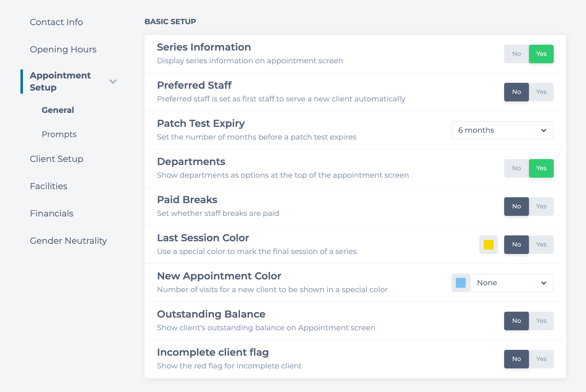This screenshot has height=392, width=586.
Task: Enable Incomplete client flag with Yes
Action: (x=541, y=359)
